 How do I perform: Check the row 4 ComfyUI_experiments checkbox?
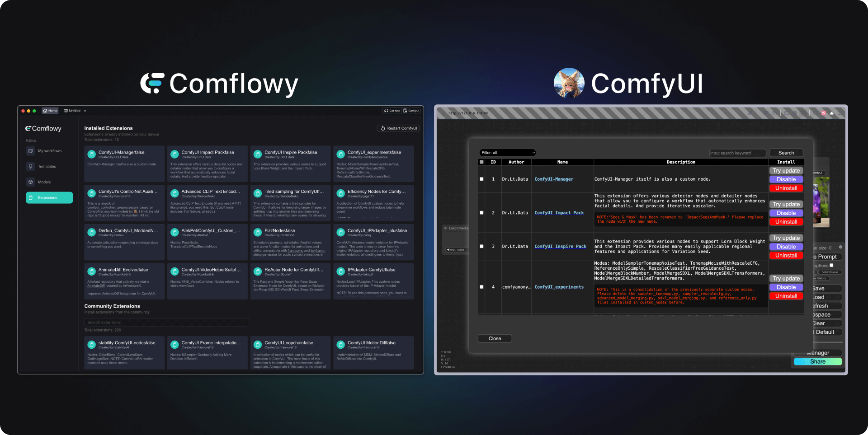tap(481, 287)
